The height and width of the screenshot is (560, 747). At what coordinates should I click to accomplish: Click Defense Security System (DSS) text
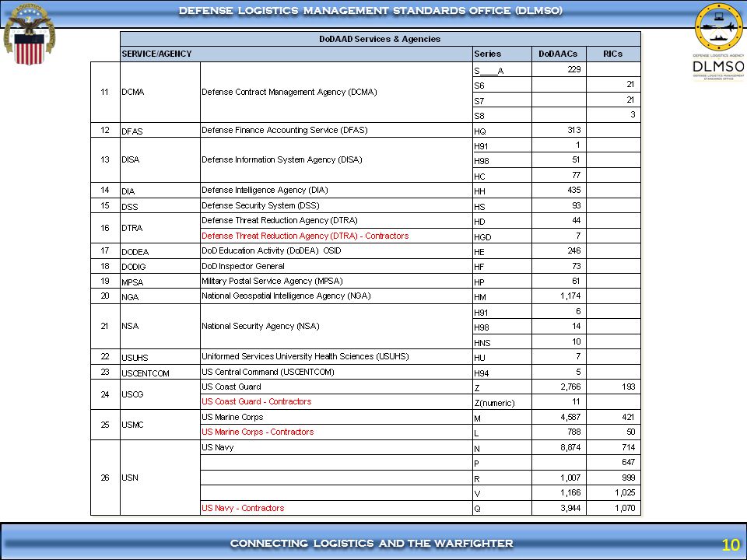[260, 205]
